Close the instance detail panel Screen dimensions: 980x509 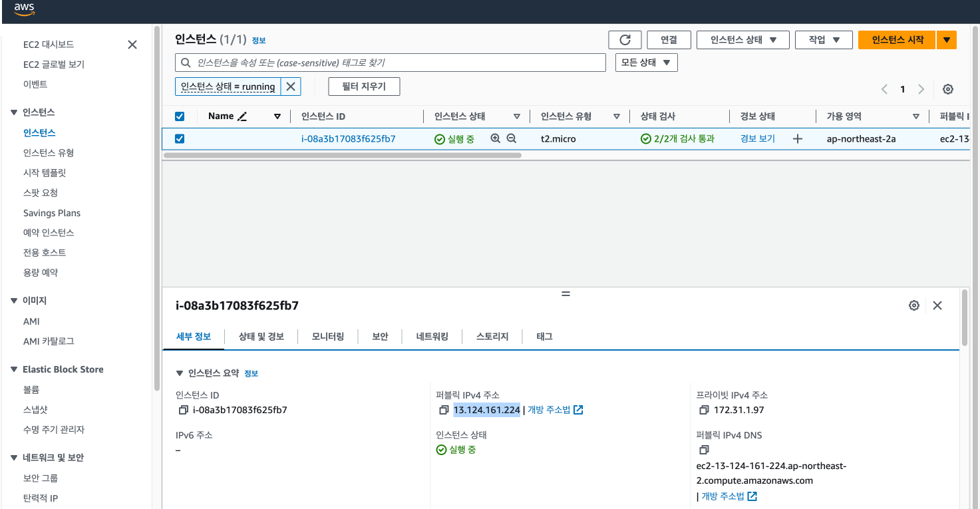coord(937,305)
